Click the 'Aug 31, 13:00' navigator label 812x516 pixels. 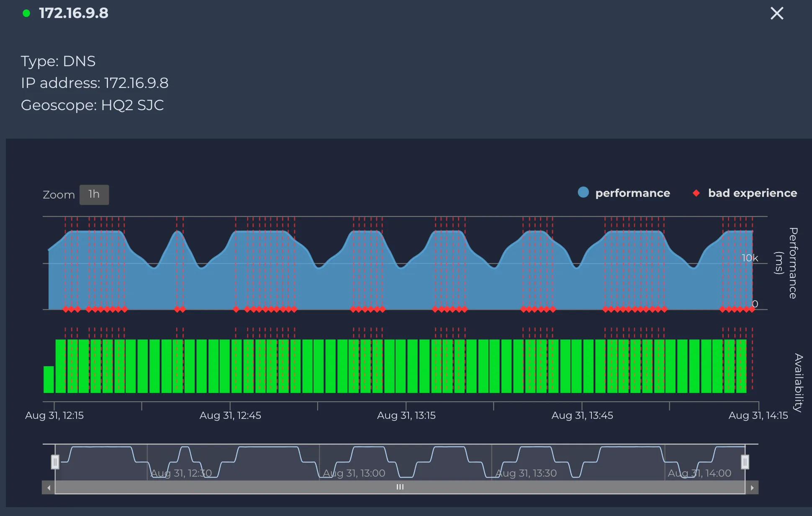tap(354, 473)
